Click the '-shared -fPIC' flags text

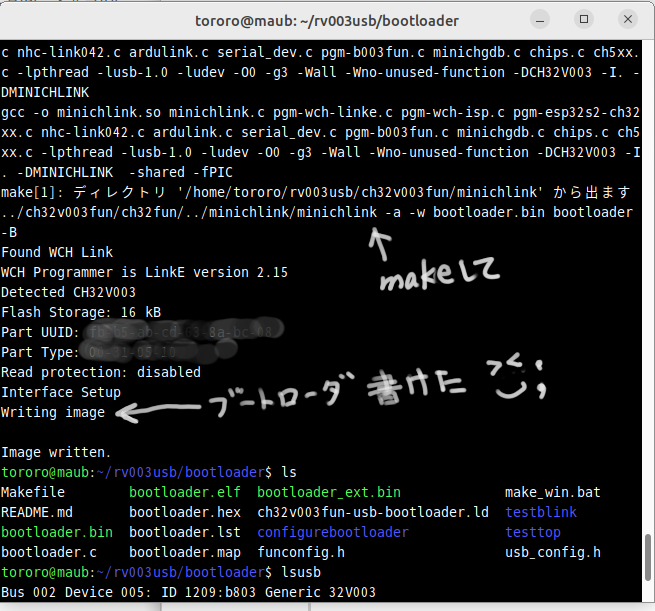coord(180,172)
